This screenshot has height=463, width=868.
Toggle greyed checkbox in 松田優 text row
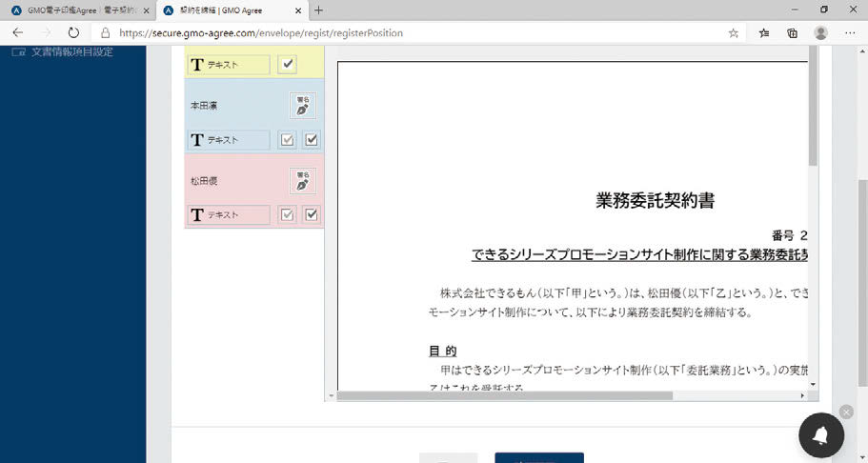[x=287, y=215]
